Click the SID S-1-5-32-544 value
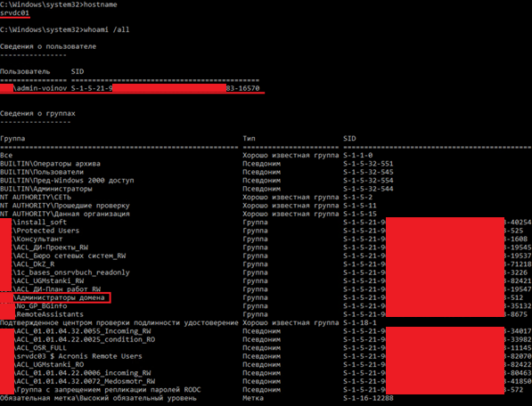The height and width of the screenshot is (406, 532). pos(368,189)
